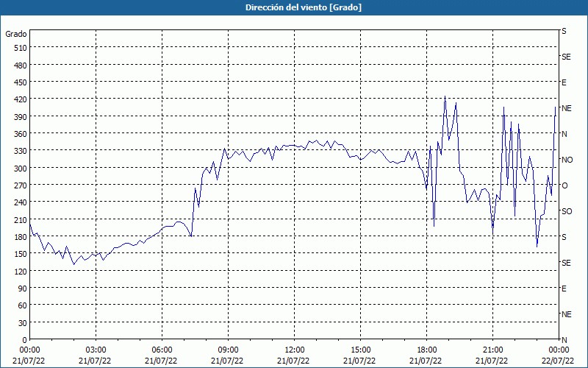
Task: Click the 09:00 time label
Action: click(x=228, y=350)
